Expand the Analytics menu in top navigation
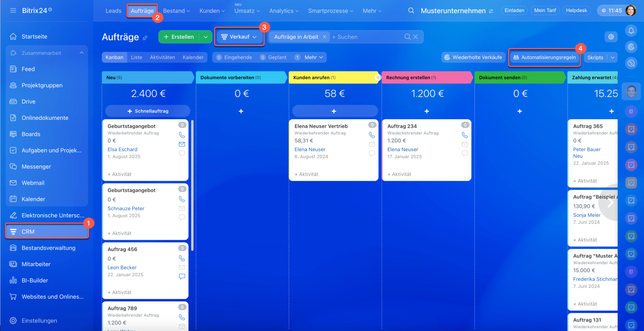The image size is (644, 331). 284,11
